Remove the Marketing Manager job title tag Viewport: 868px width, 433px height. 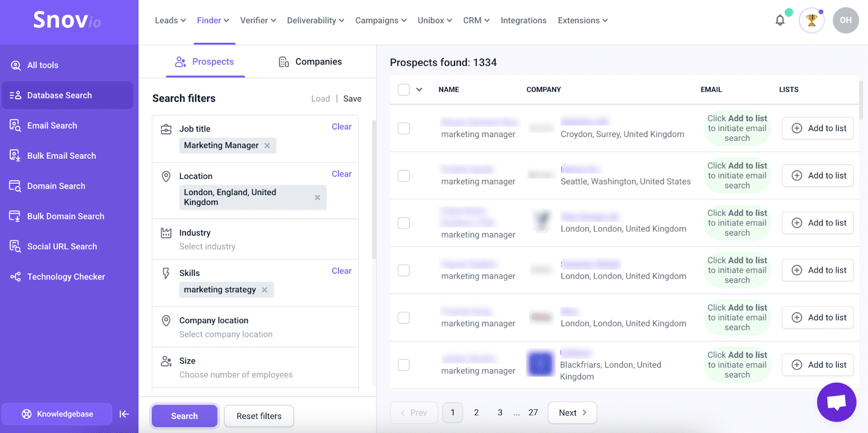coord(267,146)
